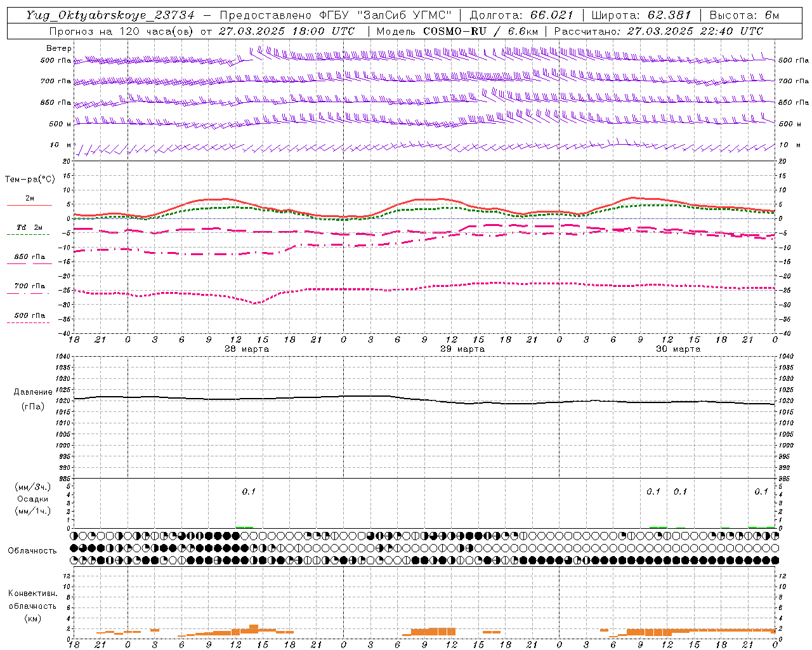Image resolution: width=812 pixels, height=650 pixels.
Task: Select the text 'Предоставлено ФГБУ "ЗапСиб УГМС"'
Action: tap(335, 15)
